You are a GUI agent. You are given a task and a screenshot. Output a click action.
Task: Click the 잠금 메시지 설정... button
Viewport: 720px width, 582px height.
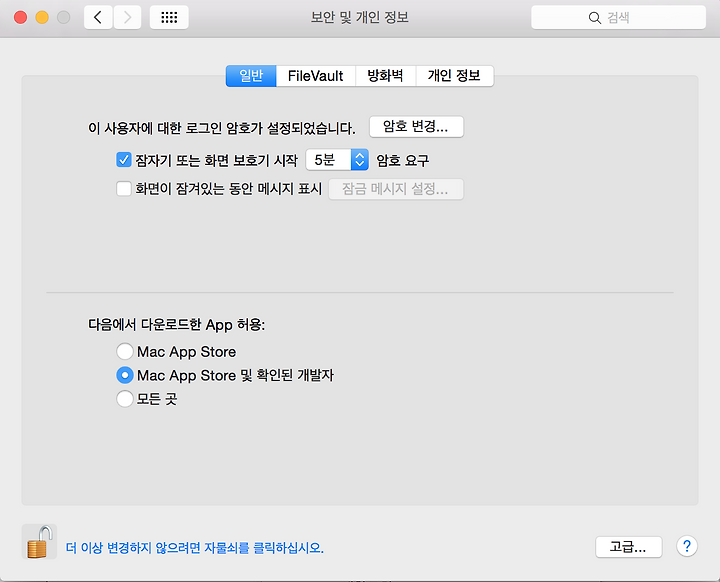[396, 189]
